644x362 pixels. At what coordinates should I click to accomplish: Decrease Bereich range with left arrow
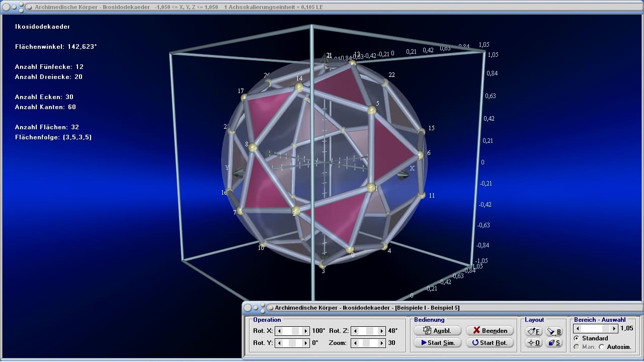click(577, 328)
